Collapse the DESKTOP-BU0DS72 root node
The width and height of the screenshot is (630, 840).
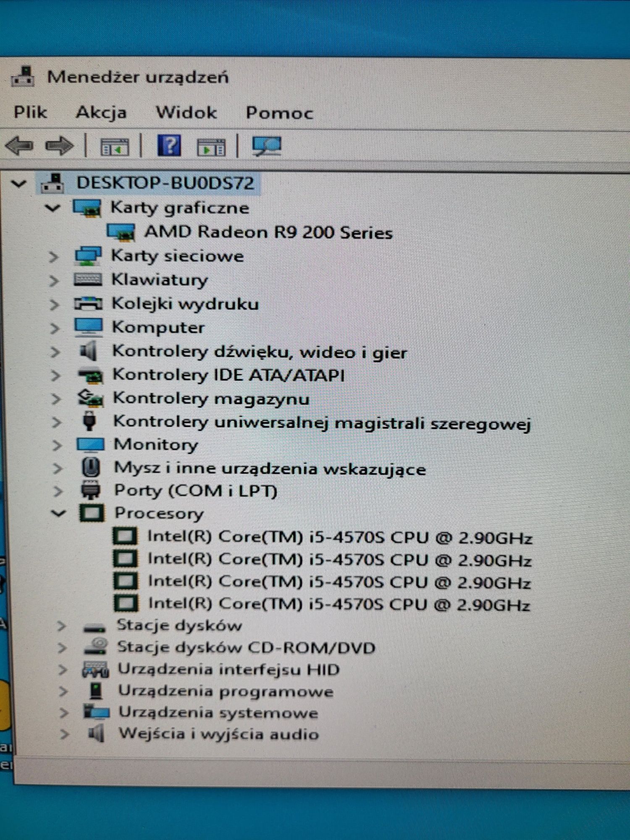click(18, 184)
